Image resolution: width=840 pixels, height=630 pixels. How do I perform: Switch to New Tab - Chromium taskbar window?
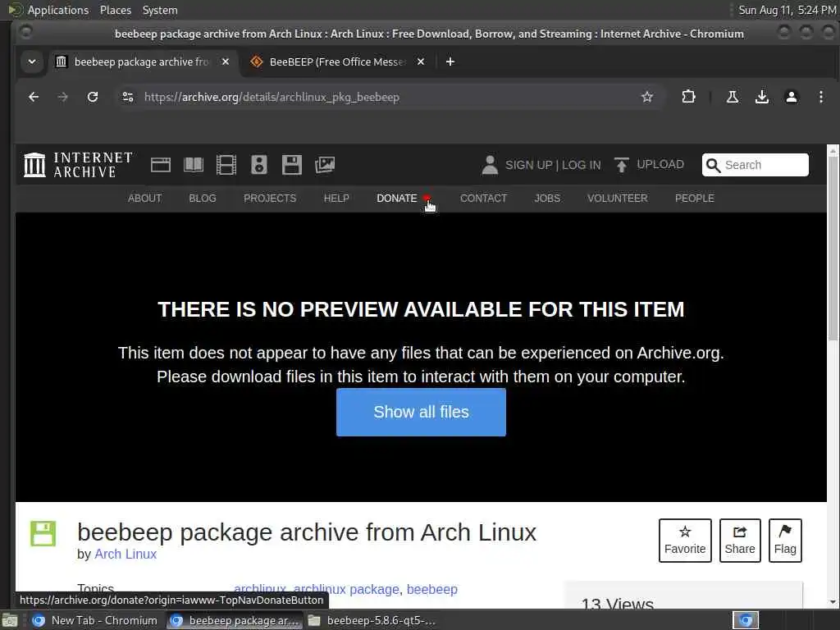95,620
